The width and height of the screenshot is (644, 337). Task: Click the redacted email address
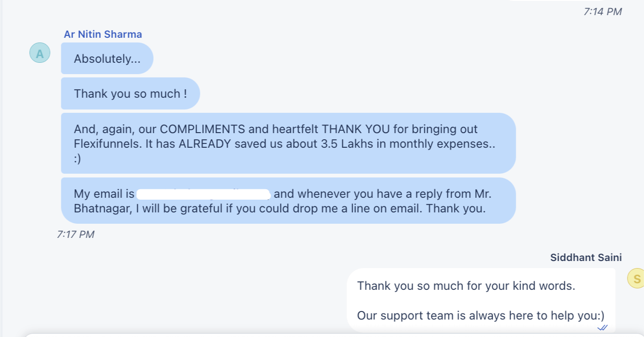[x=203, y=194]
